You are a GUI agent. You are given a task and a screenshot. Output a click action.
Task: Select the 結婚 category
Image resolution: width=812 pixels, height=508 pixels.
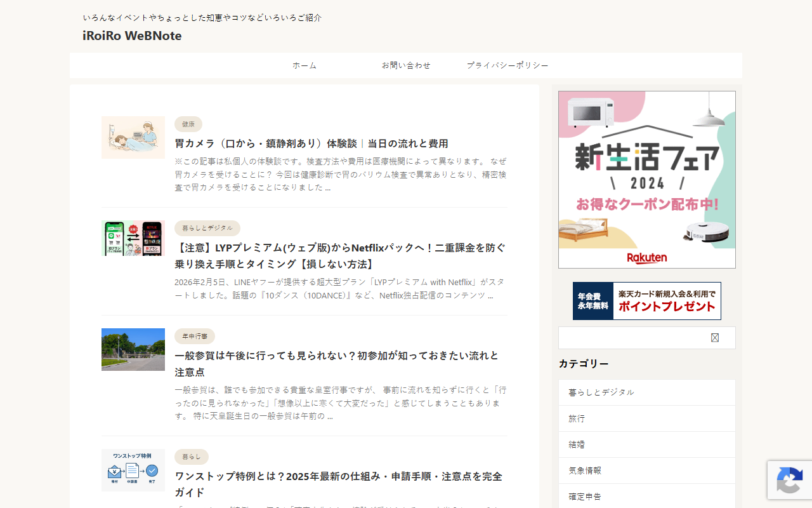coord(647,444)
